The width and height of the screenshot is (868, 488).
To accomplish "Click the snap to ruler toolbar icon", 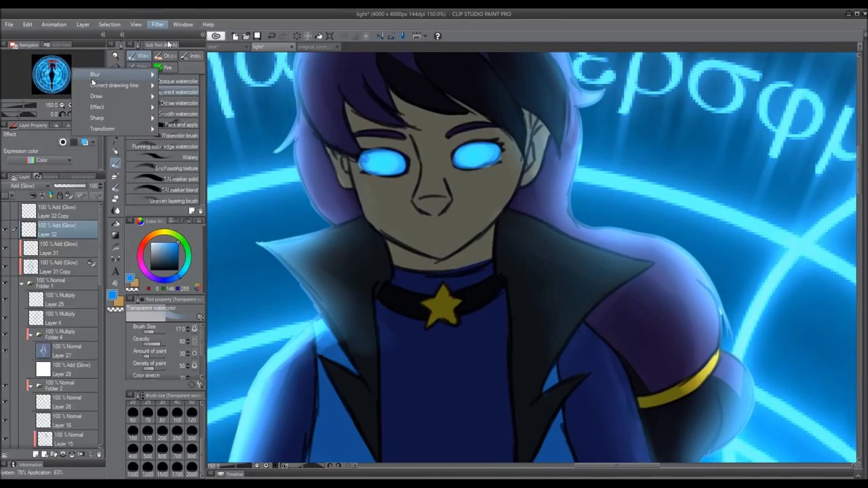I will coord(380,36).
